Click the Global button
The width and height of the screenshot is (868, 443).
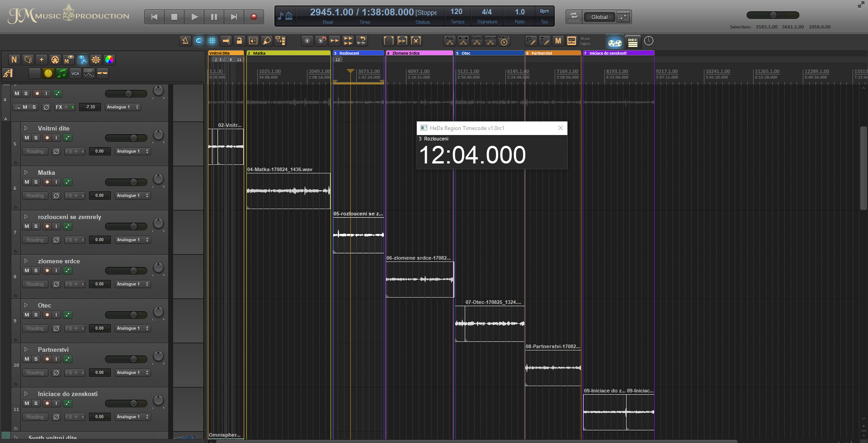coord(599,17)
